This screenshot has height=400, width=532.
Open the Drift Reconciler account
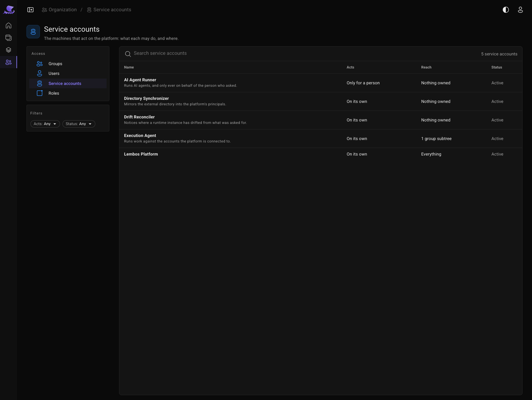click(321, 120)
